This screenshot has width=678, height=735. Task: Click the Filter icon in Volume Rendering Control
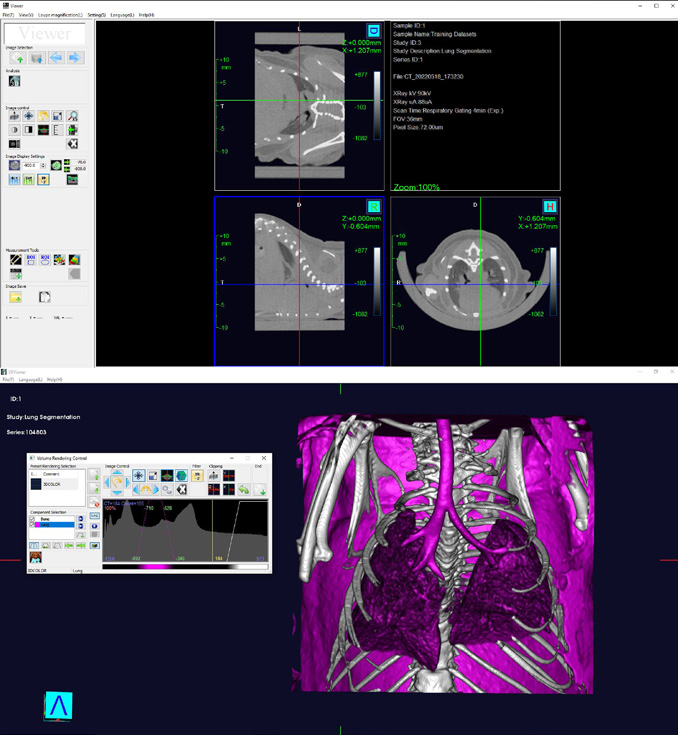(197, 476)
